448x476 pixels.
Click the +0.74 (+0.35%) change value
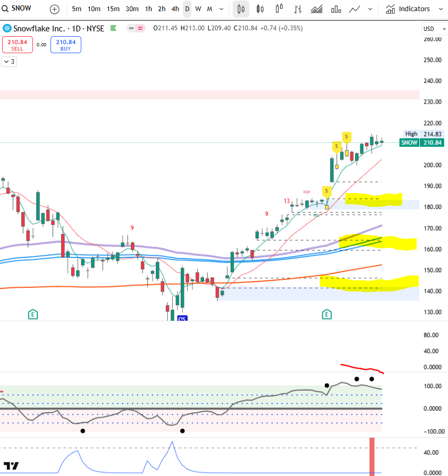pos(282,28)
